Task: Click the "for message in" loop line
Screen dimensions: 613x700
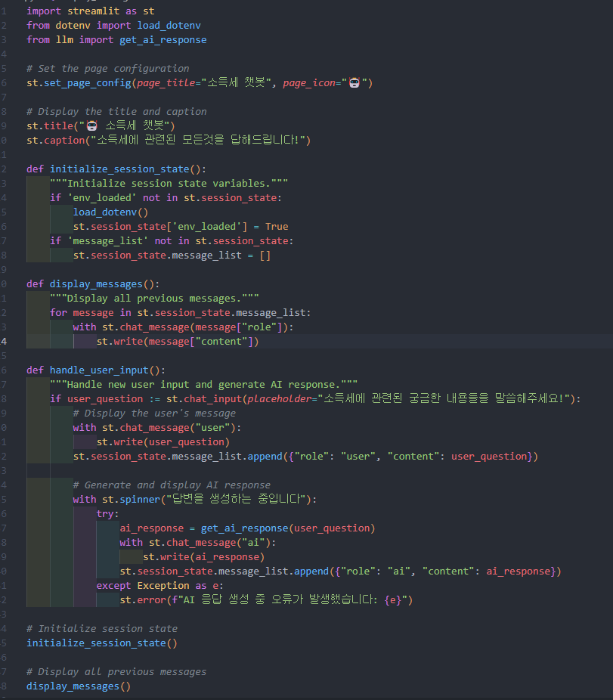Action: tap(181, 312)
